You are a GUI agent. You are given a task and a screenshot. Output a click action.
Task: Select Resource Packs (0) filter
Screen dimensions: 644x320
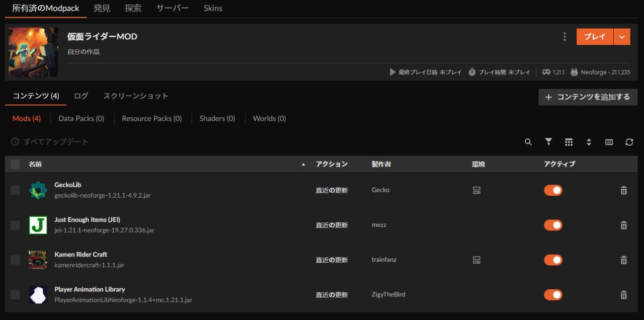click(x=151, y=119)
